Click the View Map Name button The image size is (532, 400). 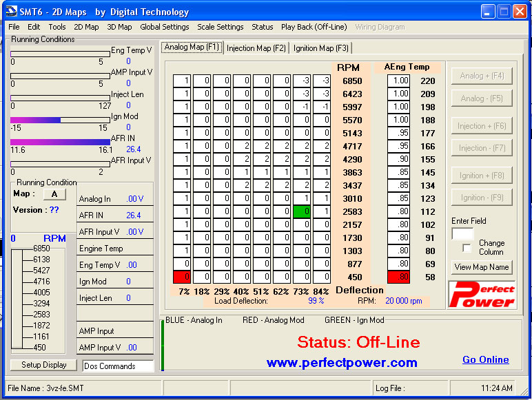(482, 267)
